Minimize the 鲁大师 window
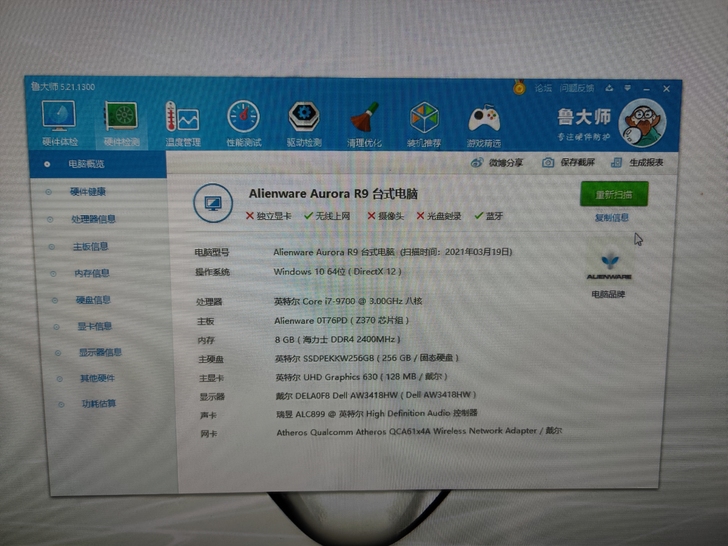 (647, 89)
